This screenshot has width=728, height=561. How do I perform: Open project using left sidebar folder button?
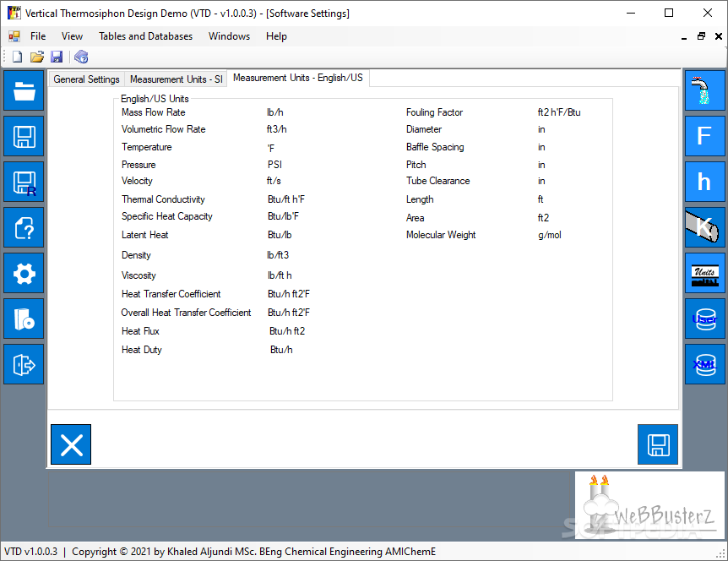pos(24,90)
